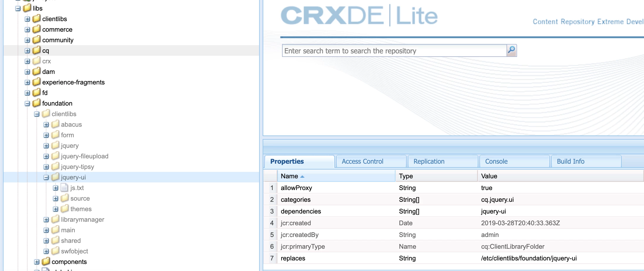The height and width of the screenshot is (271, 644).
Task: Open the Build Info tab
Action: (586, 161)
